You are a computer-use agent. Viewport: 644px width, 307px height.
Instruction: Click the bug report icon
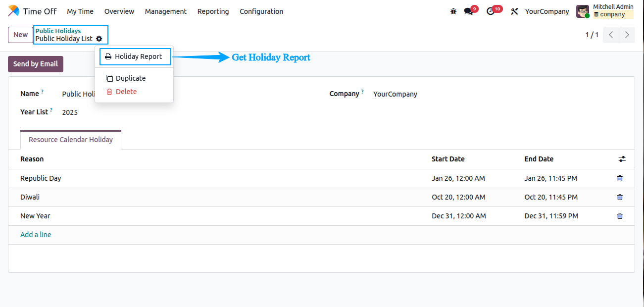coord(453,11)
